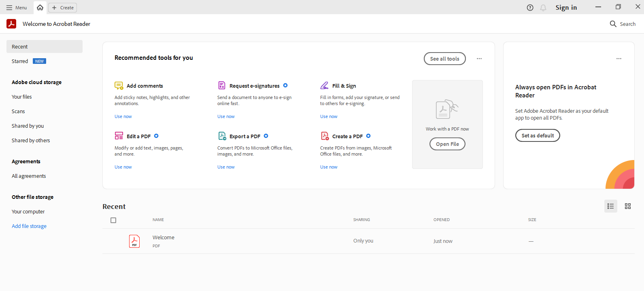644x291 pixels.
Task: Tick the select-all checkbox in Recent list
Action: pyautogui.click(x=113, y=220)
